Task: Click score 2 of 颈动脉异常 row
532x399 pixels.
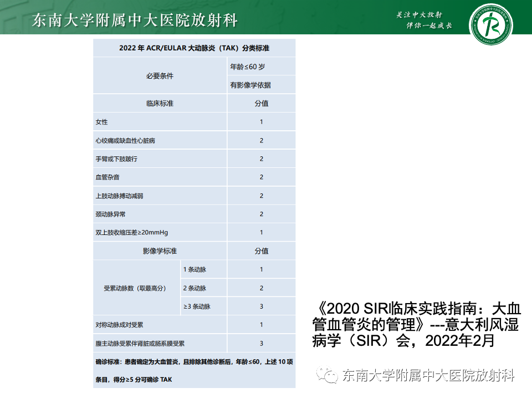Action: coord(261,214)
